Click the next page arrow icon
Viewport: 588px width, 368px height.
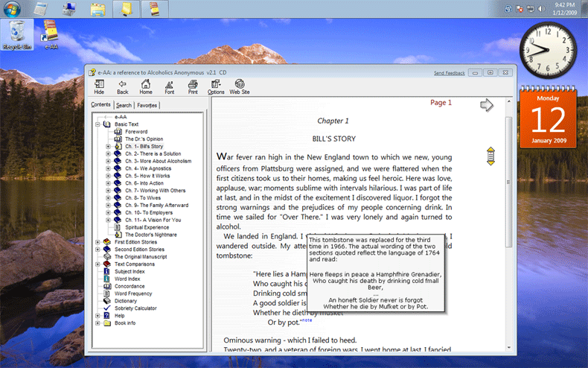tap(487, 105)
